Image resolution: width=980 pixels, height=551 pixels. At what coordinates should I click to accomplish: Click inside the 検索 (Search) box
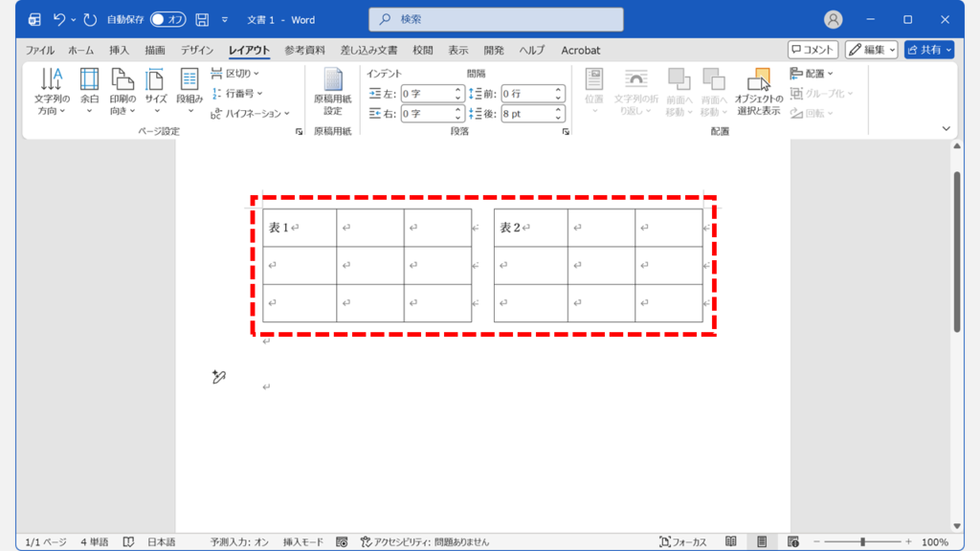click(x=496, y=18)
